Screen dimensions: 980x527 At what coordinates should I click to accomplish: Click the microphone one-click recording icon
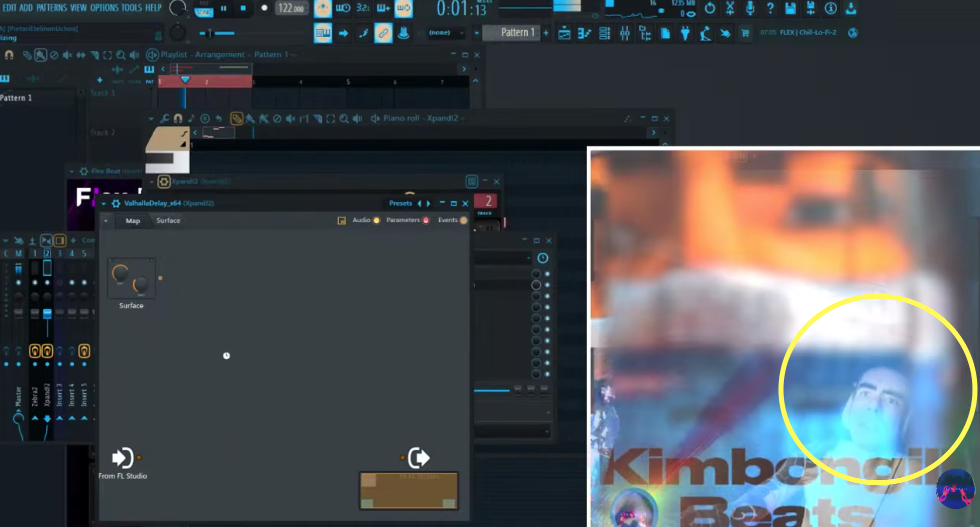coord(750,8)
